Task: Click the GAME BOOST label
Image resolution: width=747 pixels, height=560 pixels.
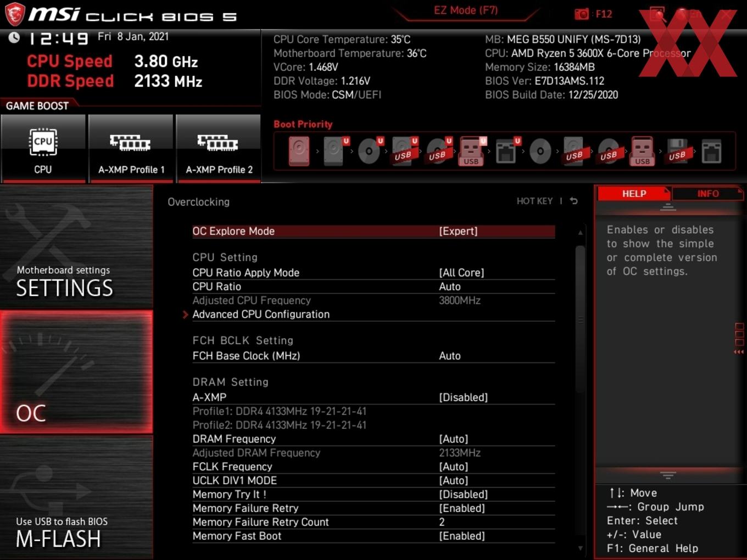Action: coord(37,106)
